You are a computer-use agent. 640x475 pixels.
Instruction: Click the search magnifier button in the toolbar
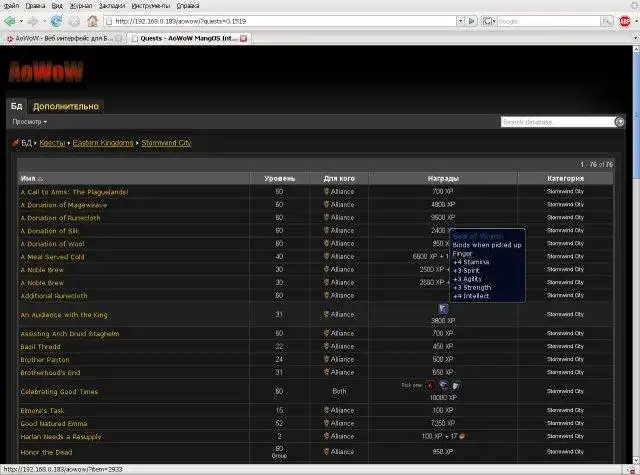(x=607, y=21)
